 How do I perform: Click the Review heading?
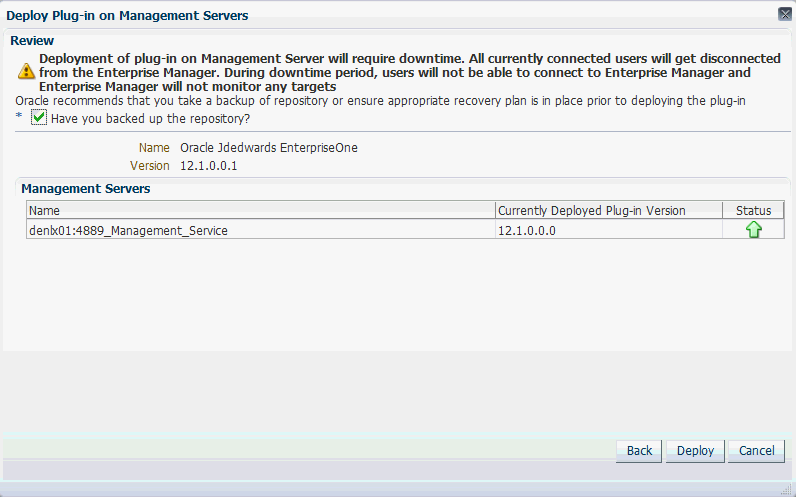pos(32,41)
